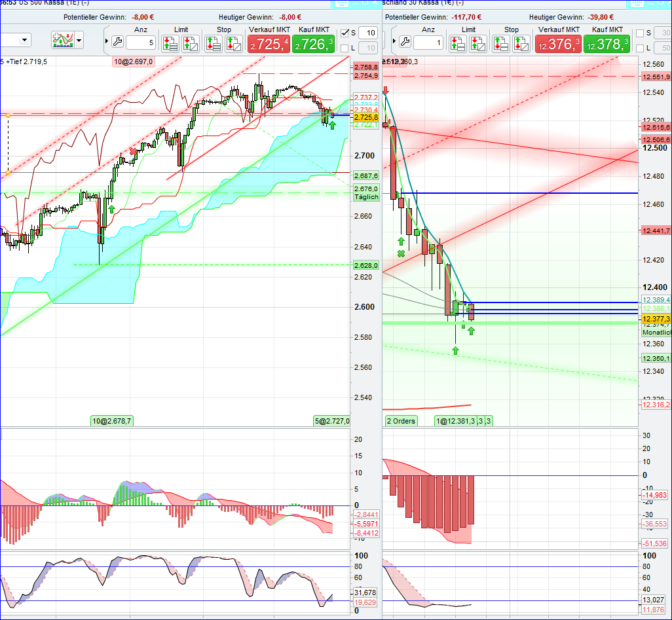Screen dimensions: 672x620
Task: Click the 12.515,6 price label
Action: point(656,127)
